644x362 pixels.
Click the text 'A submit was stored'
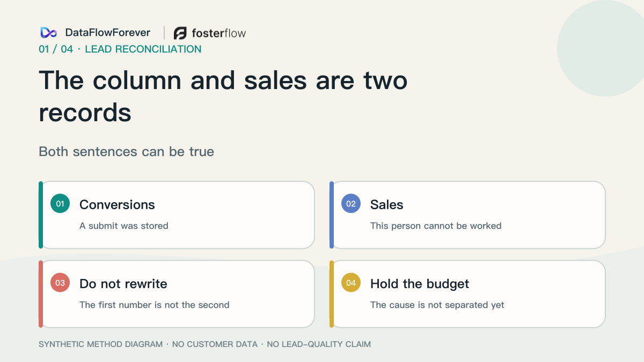[x=124, y=226]
